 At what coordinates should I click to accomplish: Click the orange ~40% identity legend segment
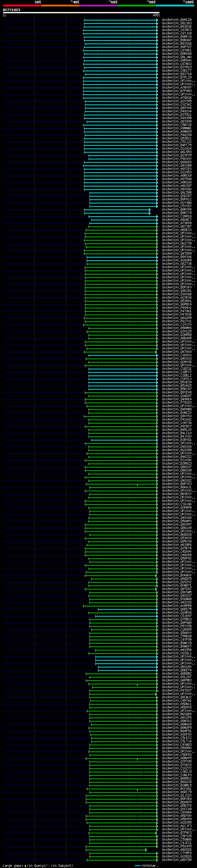[x=60, y=6]
